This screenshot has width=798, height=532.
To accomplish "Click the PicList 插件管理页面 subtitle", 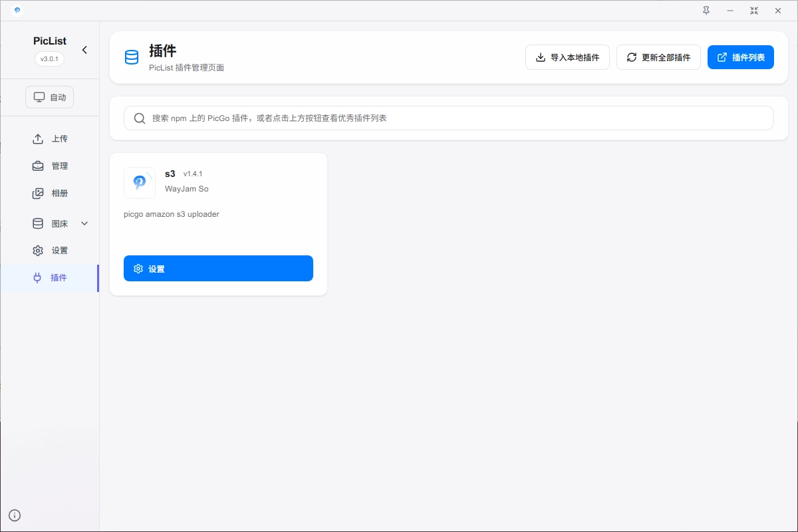I will click(x=187, y=67).
